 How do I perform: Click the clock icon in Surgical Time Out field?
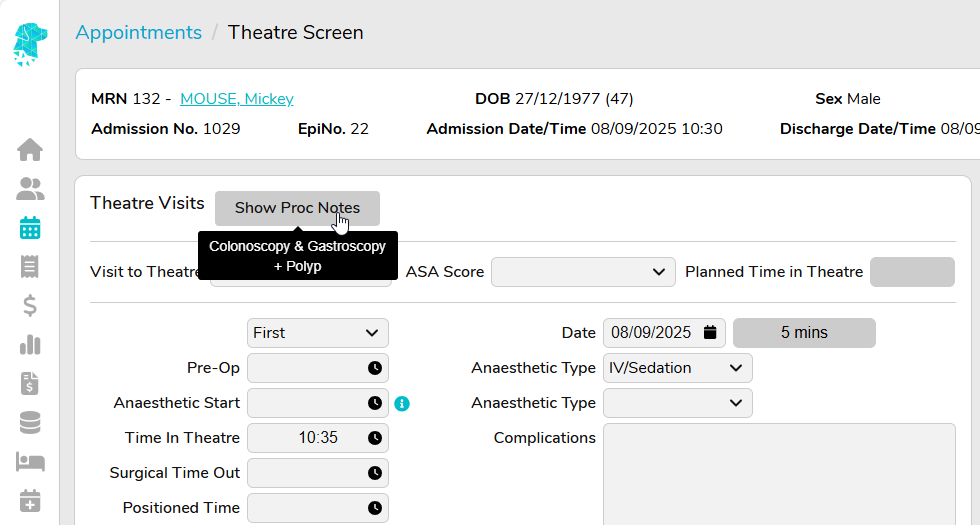coord(374,473)
